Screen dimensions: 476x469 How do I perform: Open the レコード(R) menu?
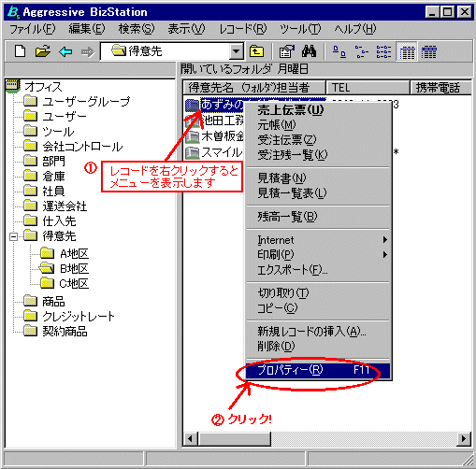coord(243,29)
